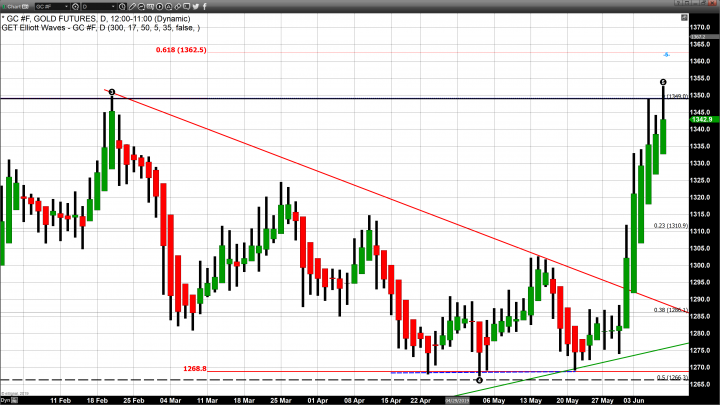This screenshot has width=720, height=405.
Task: Click the Dyn label at bottom-left corner
Action: pyautogui.click(x=6, y=399)
